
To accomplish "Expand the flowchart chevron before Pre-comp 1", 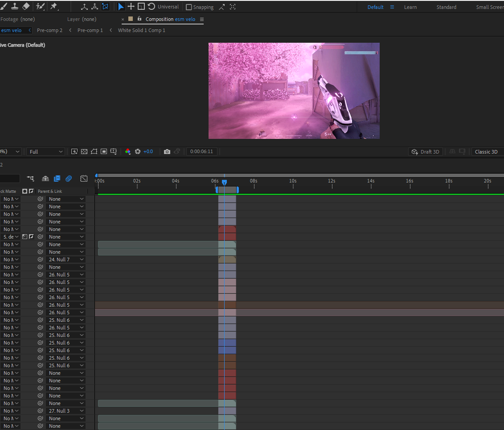I will coord(70,30).
